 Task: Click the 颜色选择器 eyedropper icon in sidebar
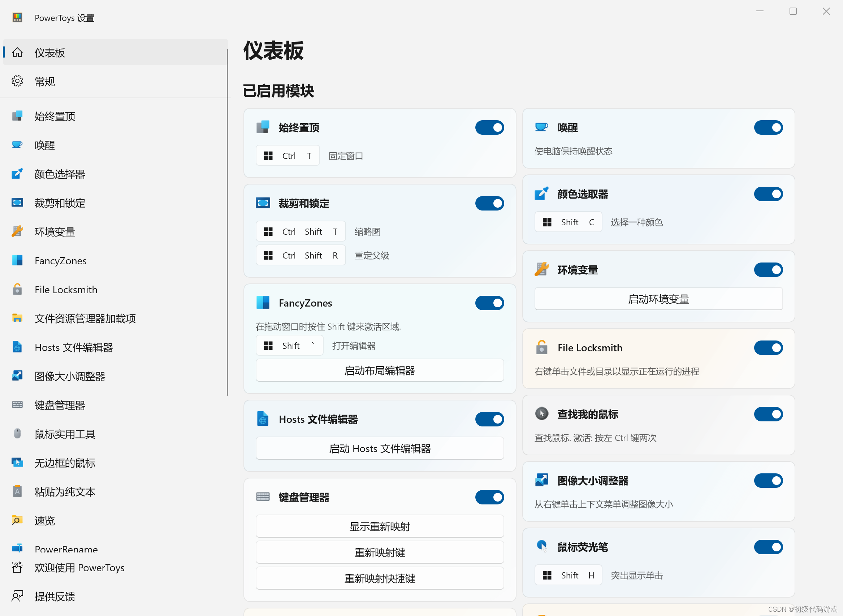point(17,174)
